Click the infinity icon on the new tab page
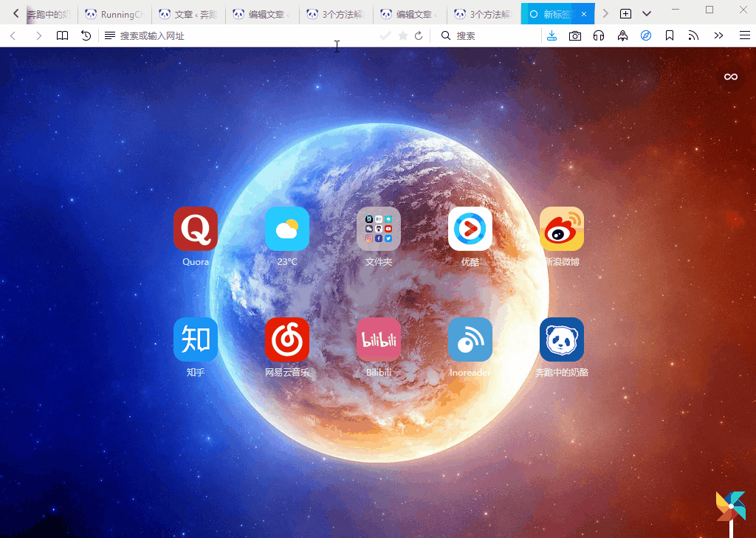756x538 pixels. (x=730, y=77)
